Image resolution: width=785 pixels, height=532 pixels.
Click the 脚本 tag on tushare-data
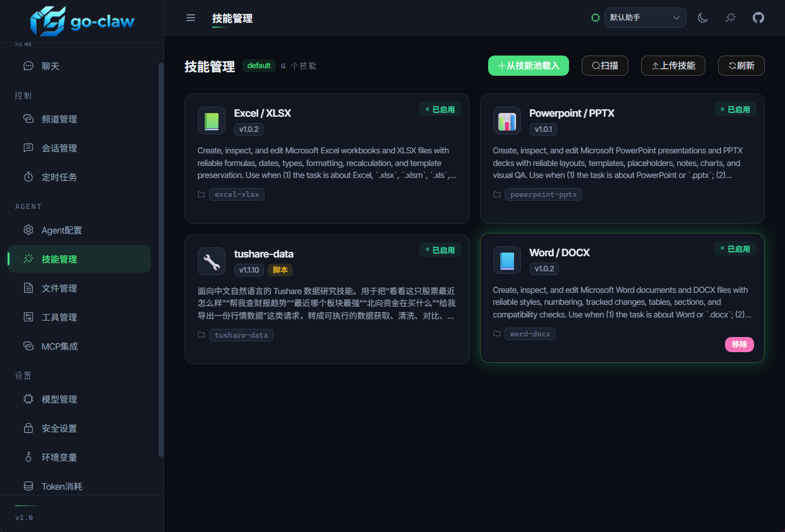pyautogui.click(x=280, y=270)
